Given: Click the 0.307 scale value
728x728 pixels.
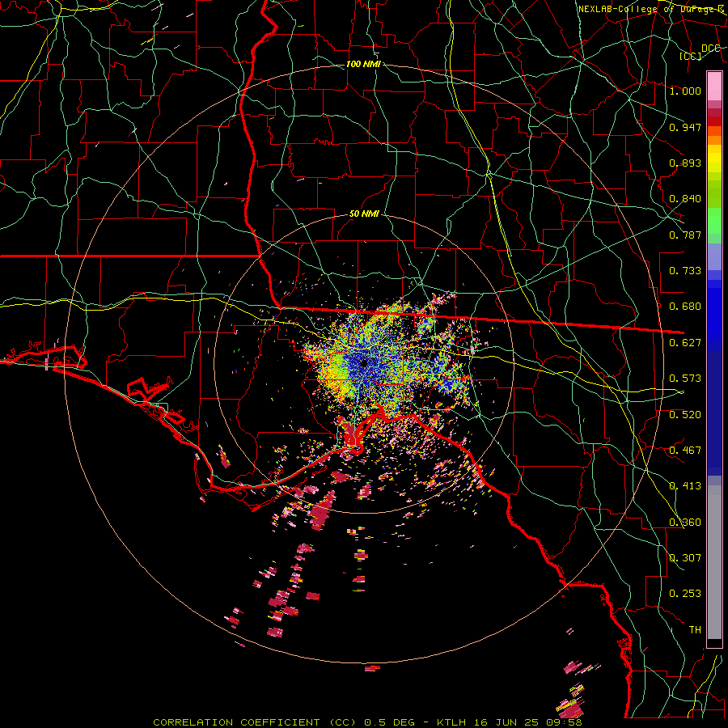Looking at the screenshot, I should click(x=685, y=558).
